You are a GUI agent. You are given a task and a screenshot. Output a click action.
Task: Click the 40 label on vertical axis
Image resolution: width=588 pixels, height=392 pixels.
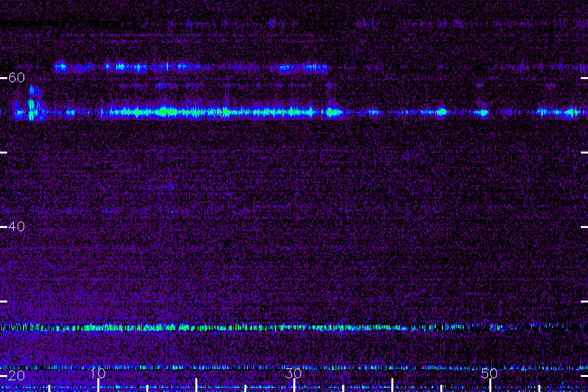(16, 227)
